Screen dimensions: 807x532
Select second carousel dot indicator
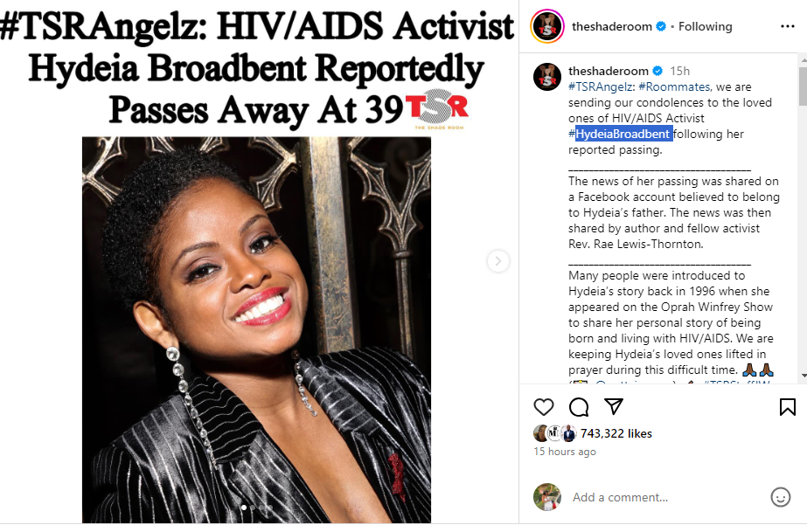point(252,508)
